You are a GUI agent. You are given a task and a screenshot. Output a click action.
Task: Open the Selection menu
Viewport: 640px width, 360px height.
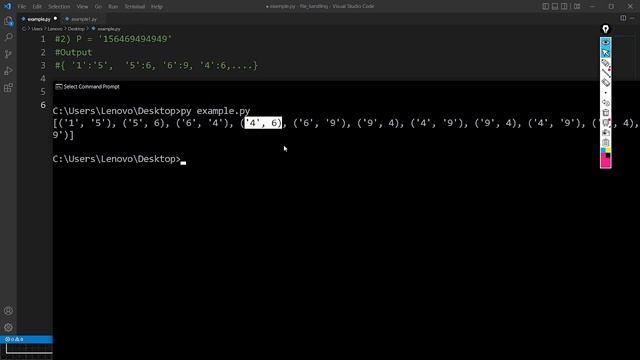click(x=59, y=7)
